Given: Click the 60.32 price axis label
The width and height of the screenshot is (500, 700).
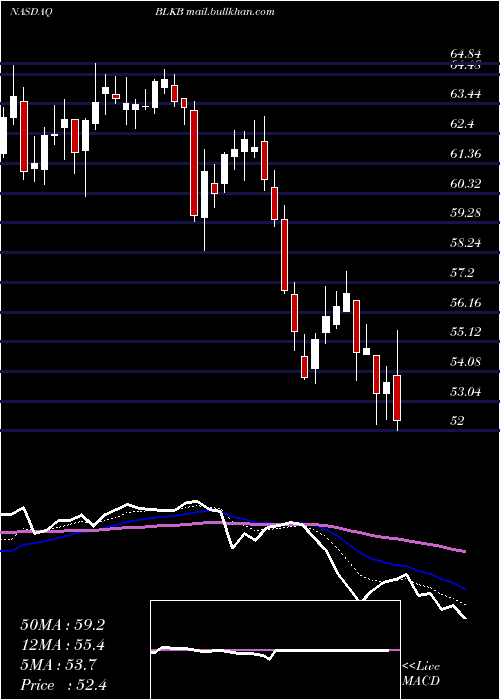Looking at the screenshot, I should tap(466, 183).
